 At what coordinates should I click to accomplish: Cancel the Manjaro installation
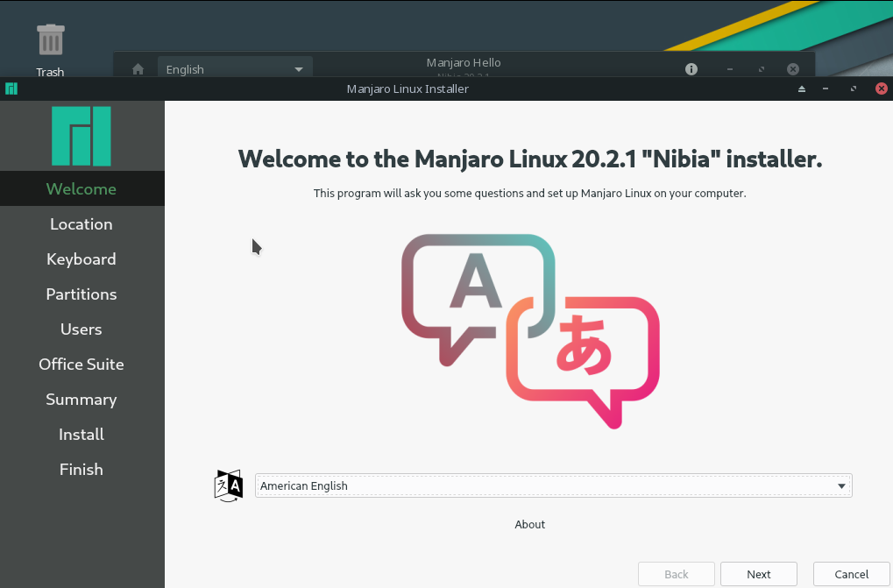point(849,574)
